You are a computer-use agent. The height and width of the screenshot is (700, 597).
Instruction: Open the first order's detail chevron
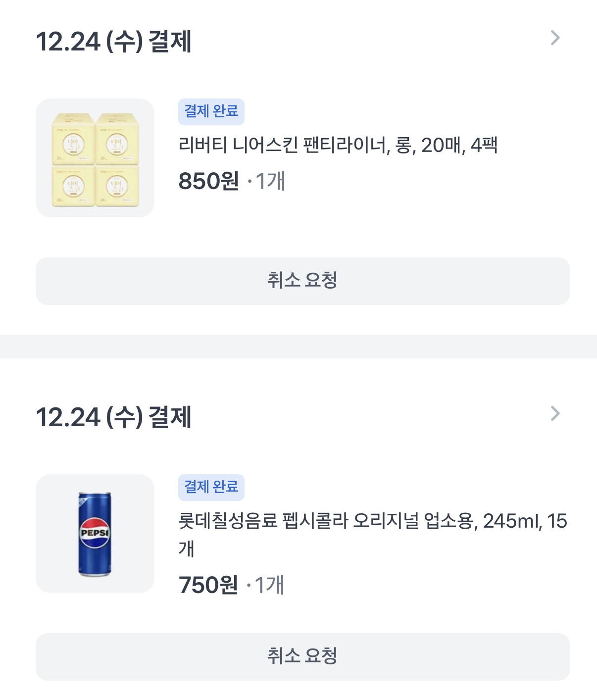point(555,38)
